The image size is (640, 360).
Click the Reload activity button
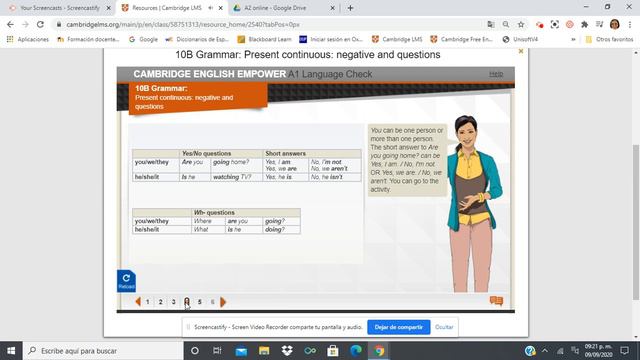tap(126, 281)
